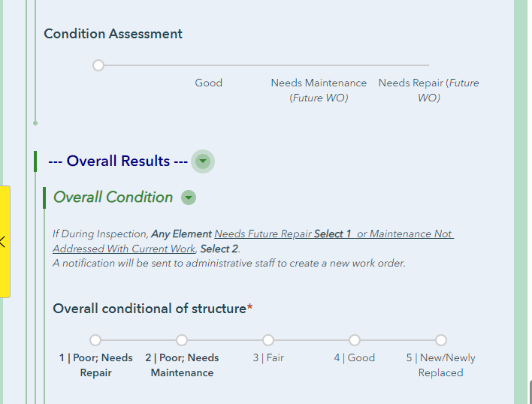Collapse the Overall Results section chevron
532x404 pixels.
pos(202,161)
